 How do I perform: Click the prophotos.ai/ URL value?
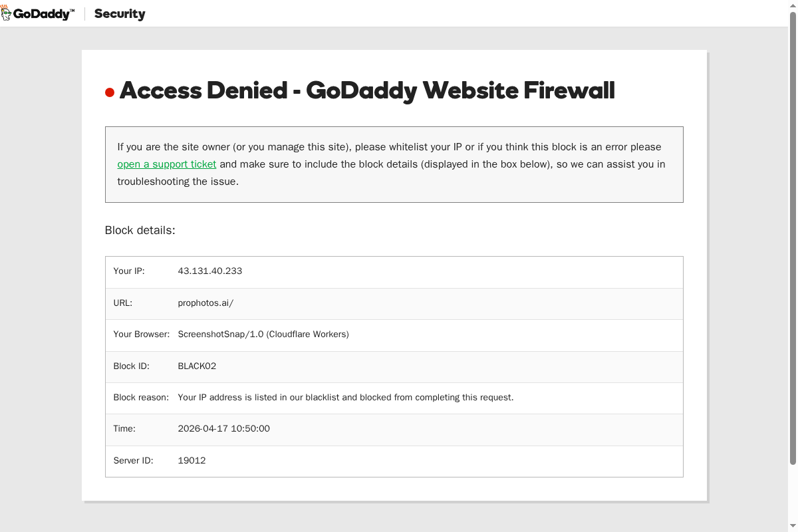(205, 303)
